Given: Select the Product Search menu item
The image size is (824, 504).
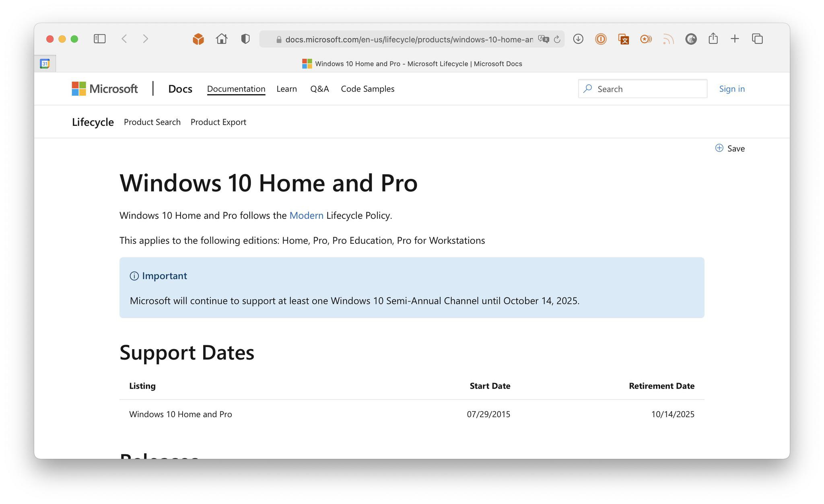Looking at the screenshot, I should [152, 121].
